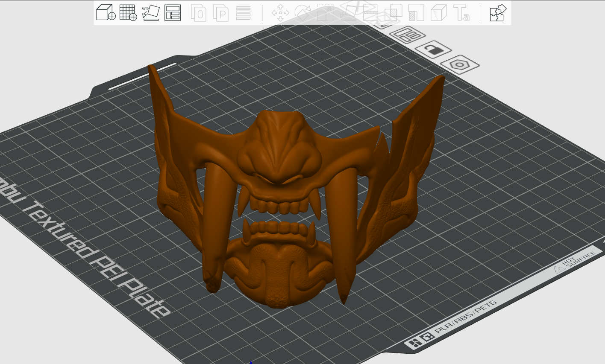605x364 pixels.
Task: Open Variable layer height tool
Action: point(243,13)
